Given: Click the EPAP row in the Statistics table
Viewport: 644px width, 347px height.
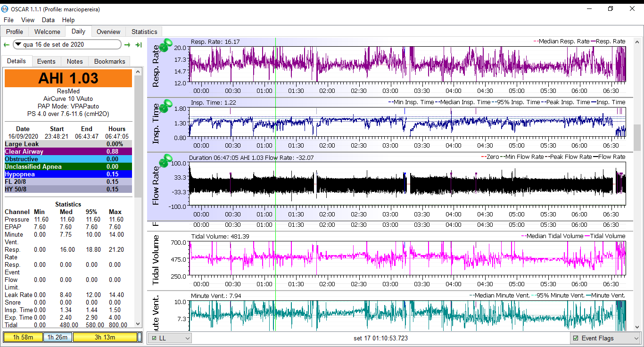Looking at the screenshot, I should [x=66, y=227].
